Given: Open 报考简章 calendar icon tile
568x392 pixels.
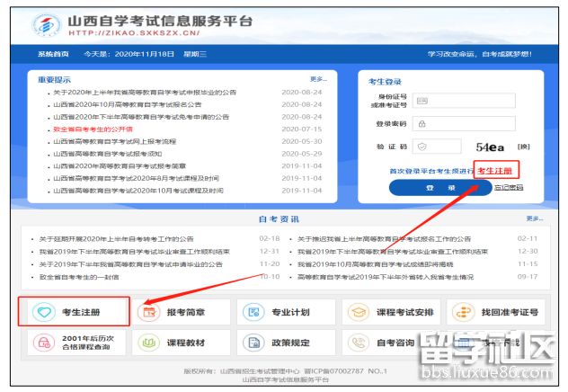Looking at the screenshot, I should 181,312.
